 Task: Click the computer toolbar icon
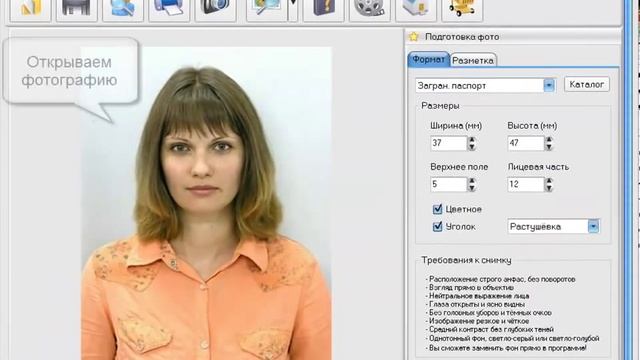pos(416,9)
